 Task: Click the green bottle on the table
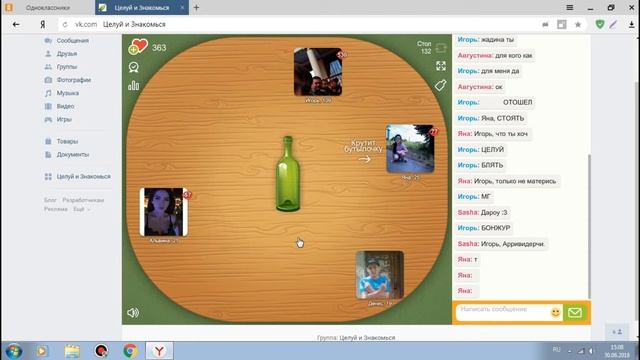288,173
